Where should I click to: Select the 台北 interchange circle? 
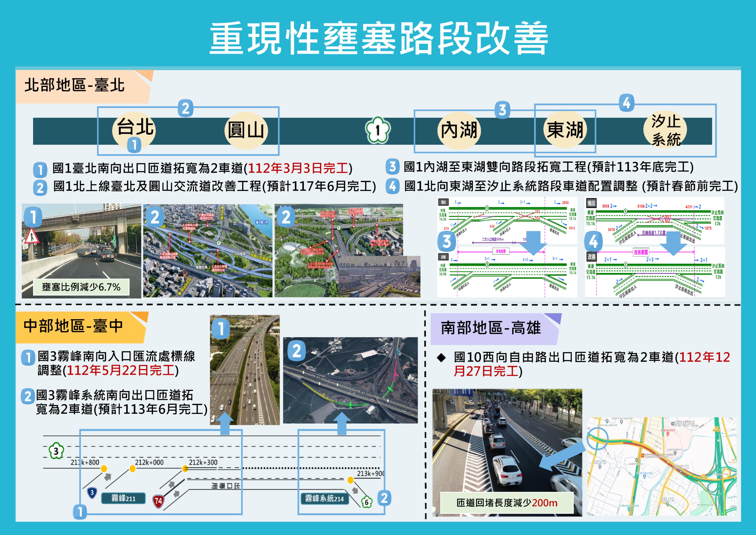coord(134,130)
